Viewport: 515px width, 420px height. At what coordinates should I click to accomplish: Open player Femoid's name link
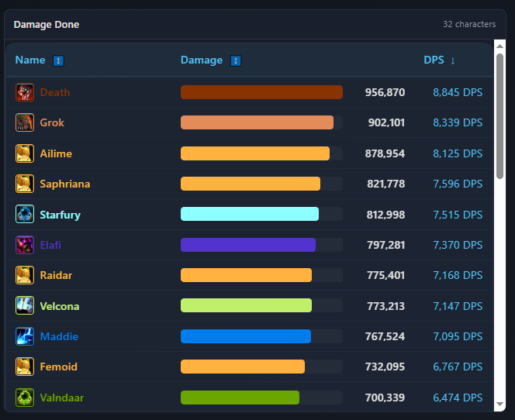(x=58, y=367)
